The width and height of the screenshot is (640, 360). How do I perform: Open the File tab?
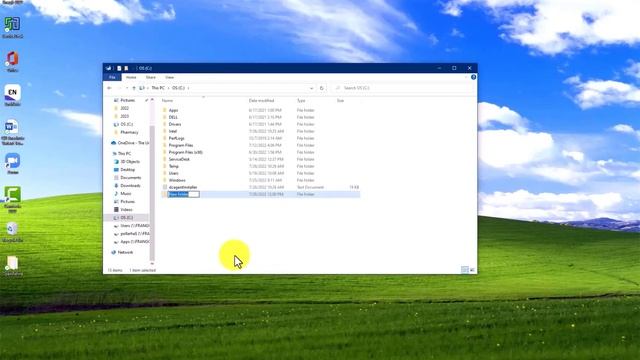coord(112,77)
